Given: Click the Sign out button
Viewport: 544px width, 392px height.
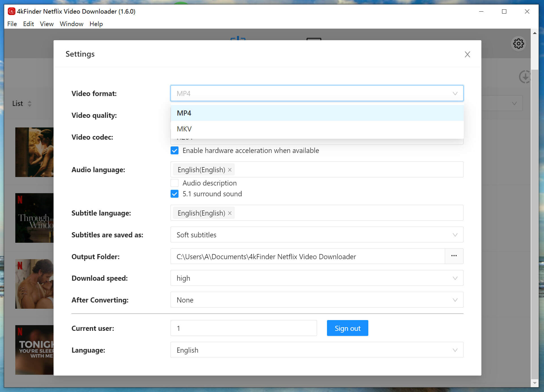Looking at the screenshot, I should click(x=347, y=328).
